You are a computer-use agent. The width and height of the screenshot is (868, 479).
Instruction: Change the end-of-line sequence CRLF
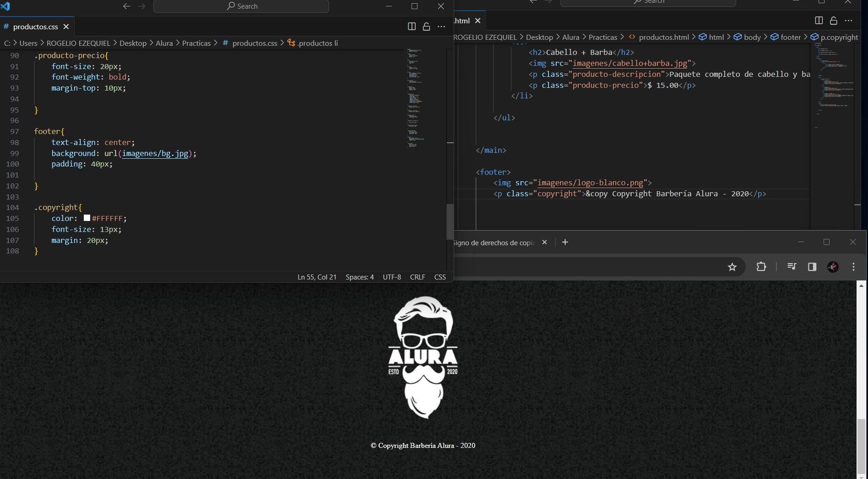coord(418,277)
